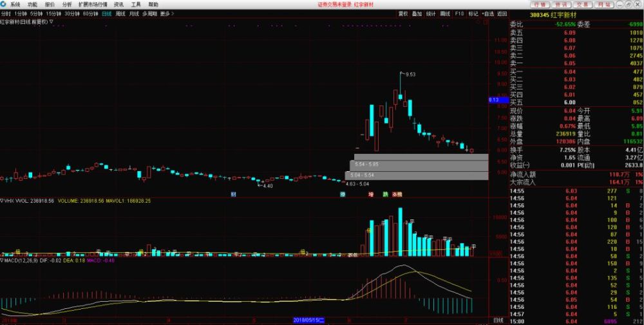Open the 报价 menu
This screenshot has height=325, width=644.
coord(50,5)
